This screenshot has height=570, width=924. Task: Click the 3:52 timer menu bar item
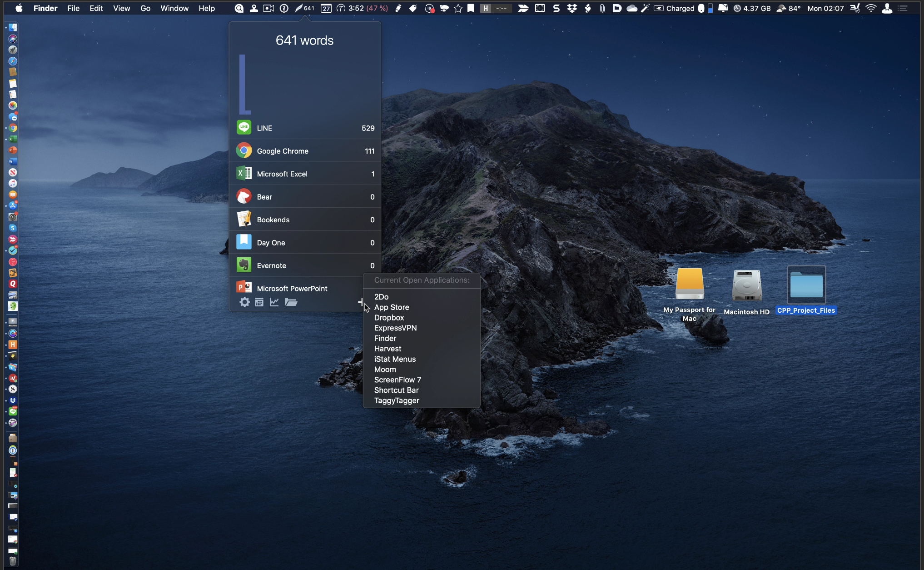[362, 8]
